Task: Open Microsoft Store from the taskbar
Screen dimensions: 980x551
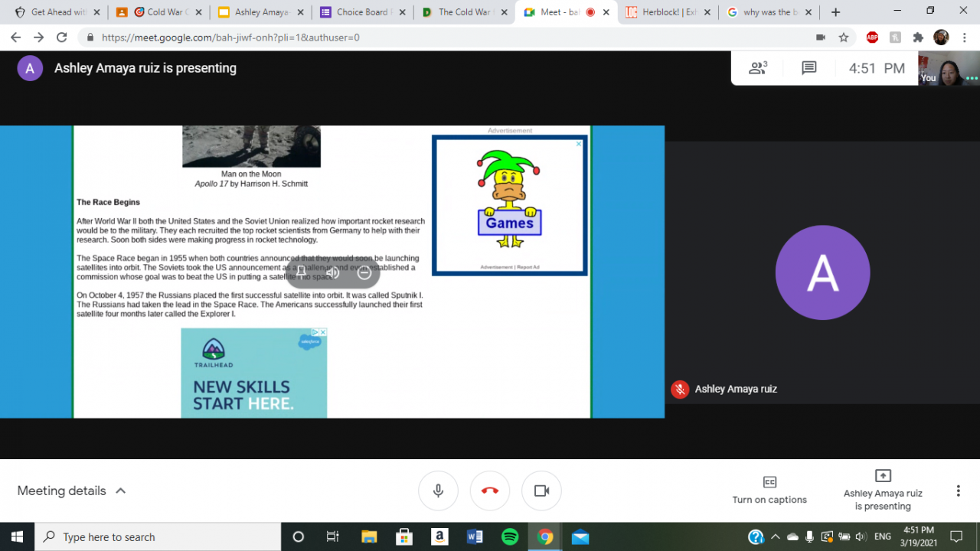Action: tap(404, 536)
